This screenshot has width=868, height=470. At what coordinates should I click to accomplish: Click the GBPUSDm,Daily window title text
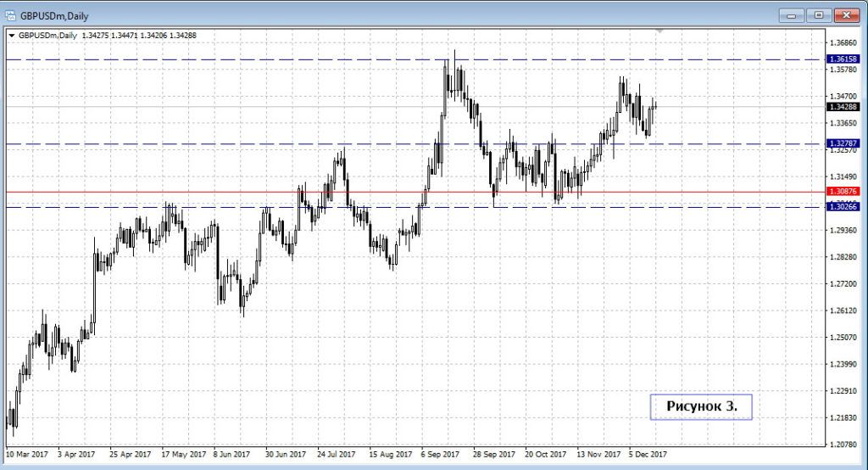[54, 14]
